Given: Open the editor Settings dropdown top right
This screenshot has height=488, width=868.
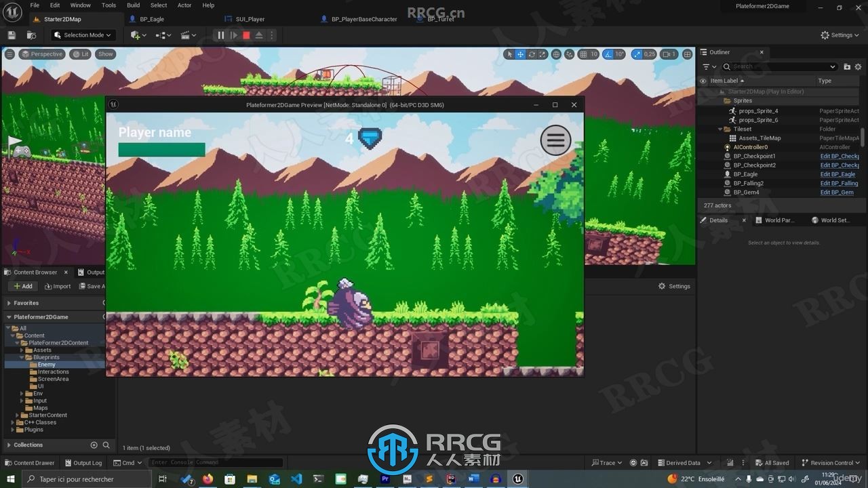Looking at the screenshot, I should point(840,35).
